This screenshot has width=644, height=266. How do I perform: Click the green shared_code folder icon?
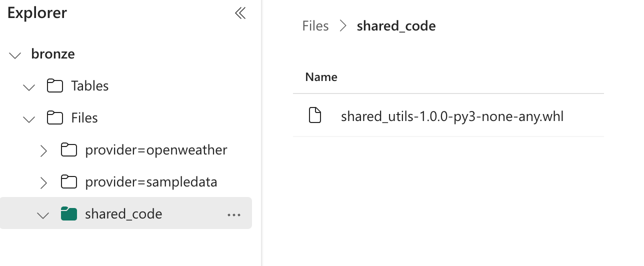coord(68,214)
